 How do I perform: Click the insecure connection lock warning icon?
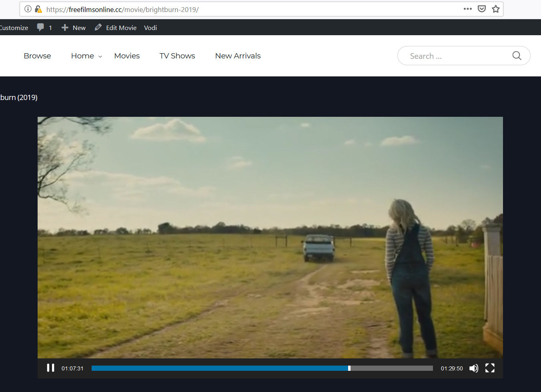38,9
